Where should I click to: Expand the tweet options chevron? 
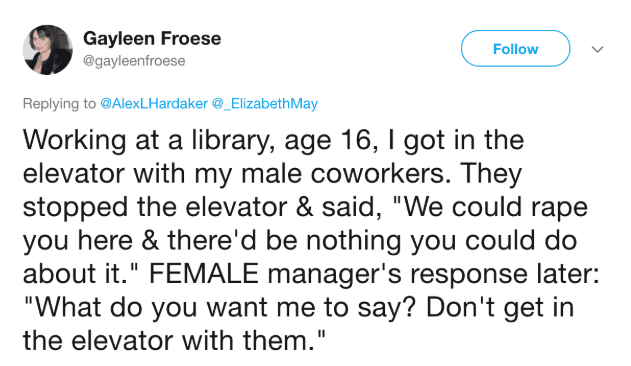597,49
